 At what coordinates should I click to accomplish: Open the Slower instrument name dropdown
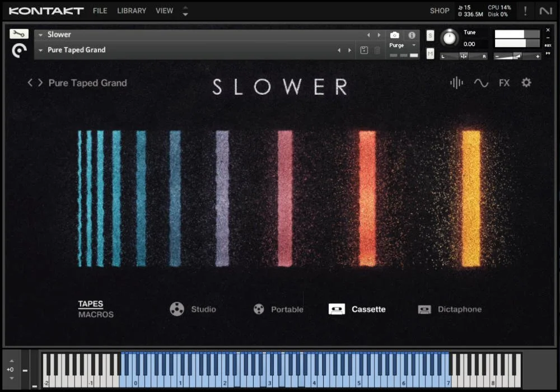[x=41, y=35]
